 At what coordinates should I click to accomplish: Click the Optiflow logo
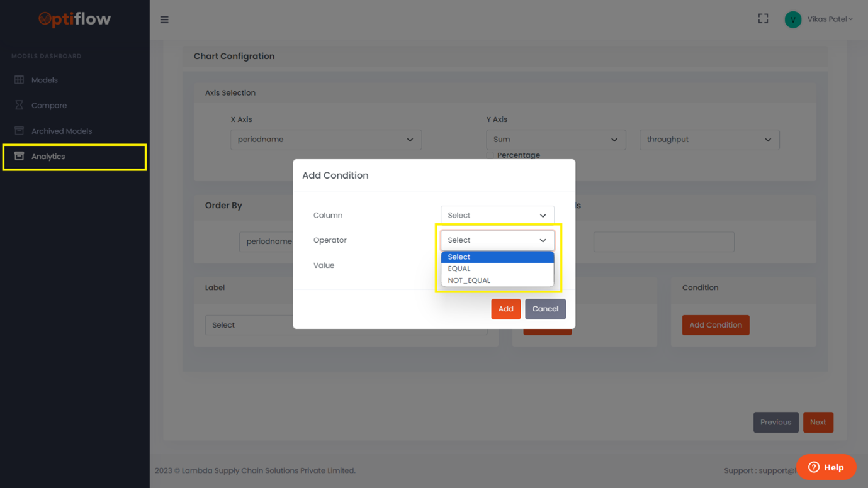pos(75,19)
